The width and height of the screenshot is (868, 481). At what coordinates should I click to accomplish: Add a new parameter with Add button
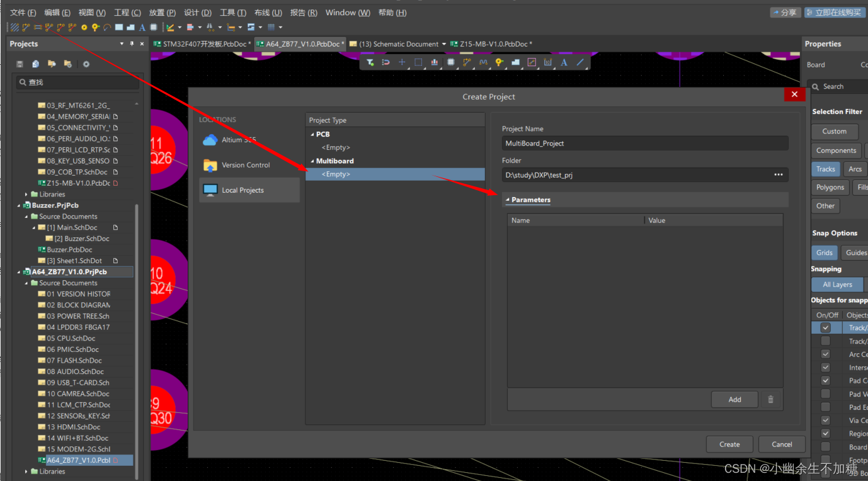click(x=734, y=399)
